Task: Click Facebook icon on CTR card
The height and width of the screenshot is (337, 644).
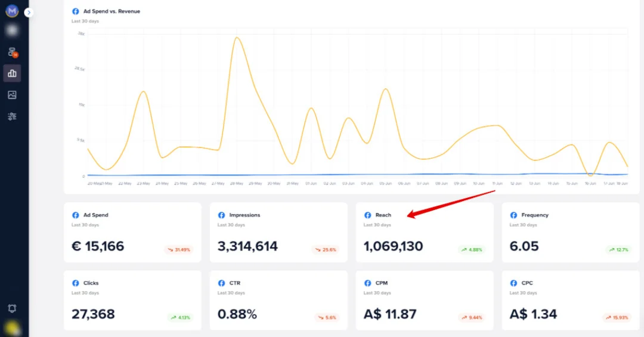Action: pos(221,283)
